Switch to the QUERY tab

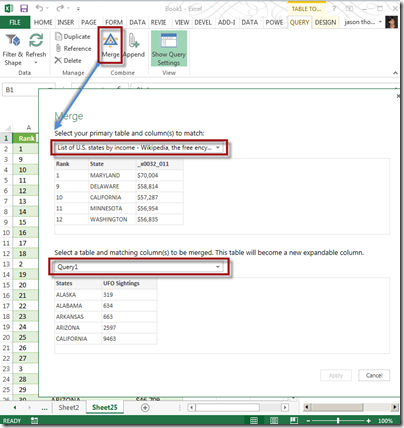(299, 22)
